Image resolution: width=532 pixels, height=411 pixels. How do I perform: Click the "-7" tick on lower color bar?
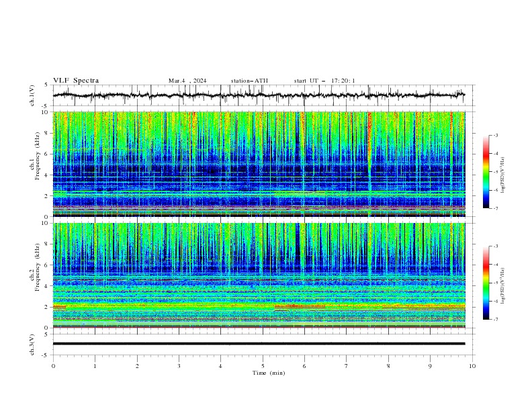tap(496, 320)
